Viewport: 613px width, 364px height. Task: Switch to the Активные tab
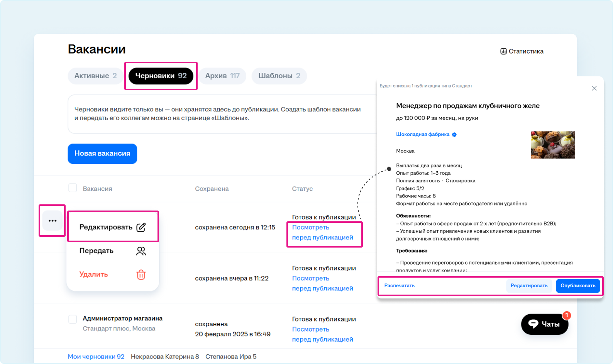(95, 76)
